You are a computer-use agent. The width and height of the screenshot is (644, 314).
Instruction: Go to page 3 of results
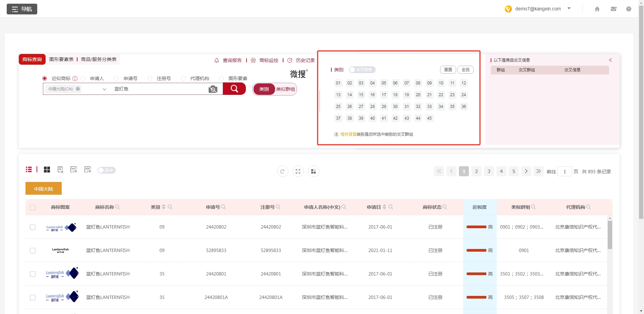tap(489, 172)
